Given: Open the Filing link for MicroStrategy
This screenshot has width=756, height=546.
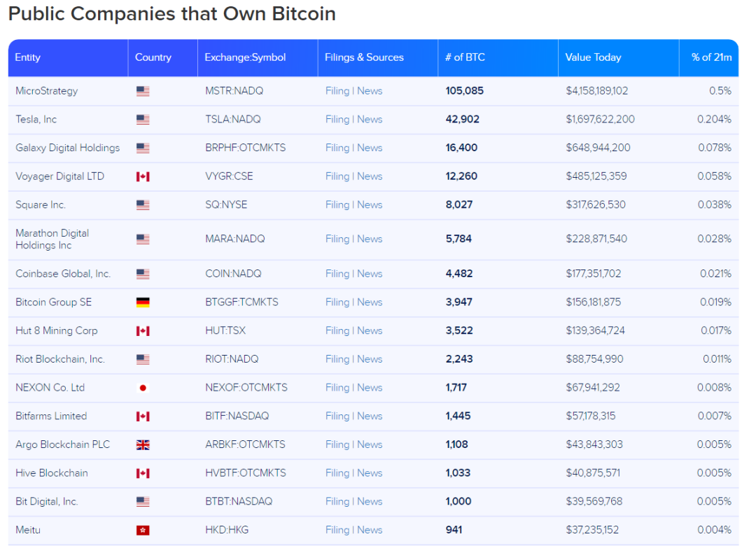Looking at the screenshot, I should click(x=337, y=91).
